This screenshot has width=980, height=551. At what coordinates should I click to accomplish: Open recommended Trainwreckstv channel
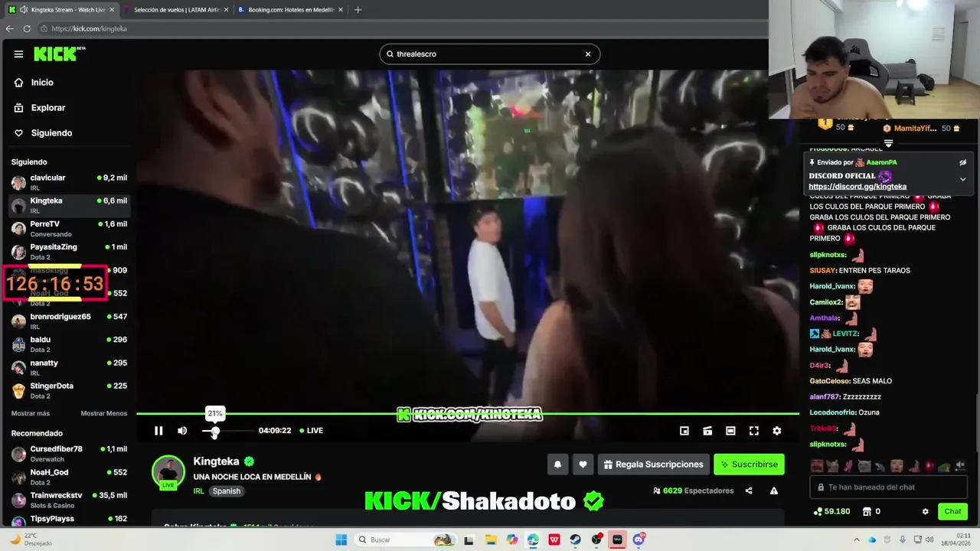(x=69, y=500)
